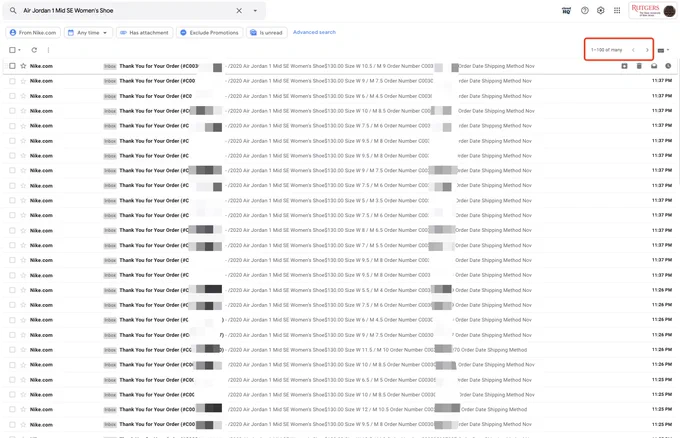Open email with Size W 11.5 / M 10
Screen dimensions: 680x438
pos(340,350)
